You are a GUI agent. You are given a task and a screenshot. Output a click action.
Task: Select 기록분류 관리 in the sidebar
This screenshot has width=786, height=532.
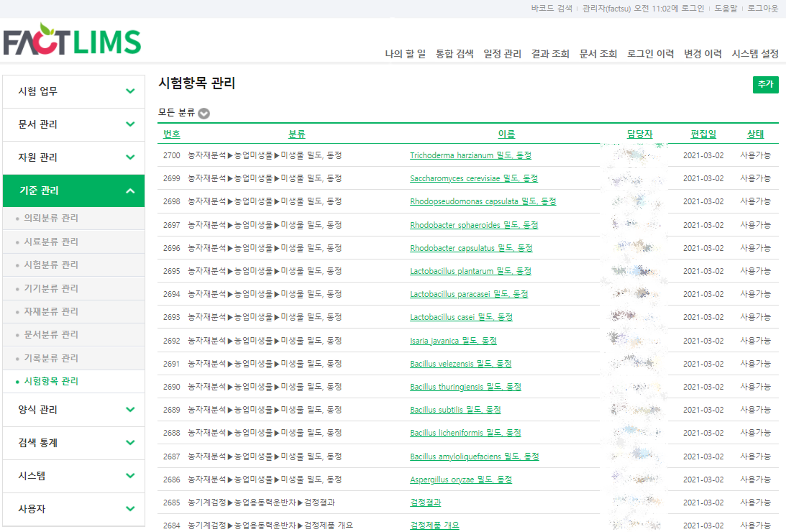click(x=51, y=358)
